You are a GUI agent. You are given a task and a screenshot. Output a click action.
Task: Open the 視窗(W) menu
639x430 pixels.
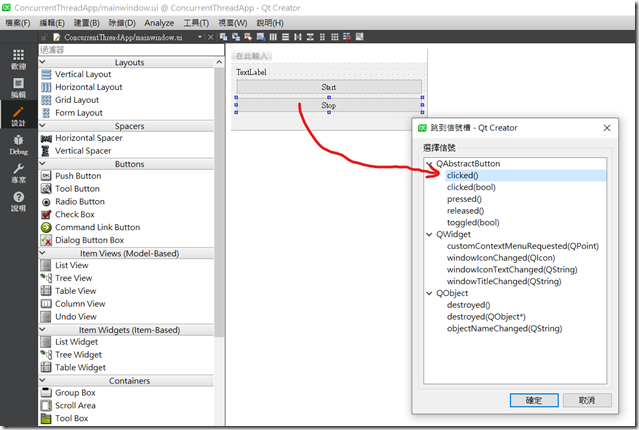tap(232, 23)
